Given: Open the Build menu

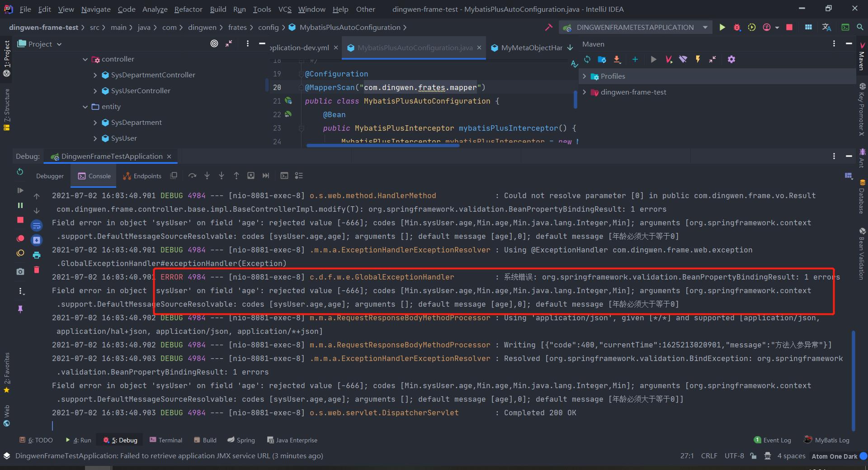Looking at the screenshot, I should (218, 9).
